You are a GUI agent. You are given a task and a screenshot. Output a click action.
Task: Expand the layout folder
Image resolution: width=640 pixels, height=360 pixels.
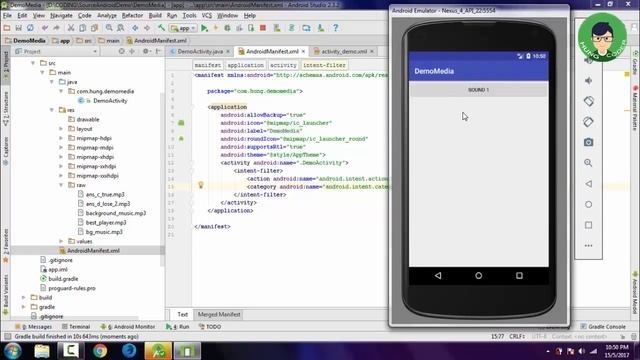coord(61,129)
